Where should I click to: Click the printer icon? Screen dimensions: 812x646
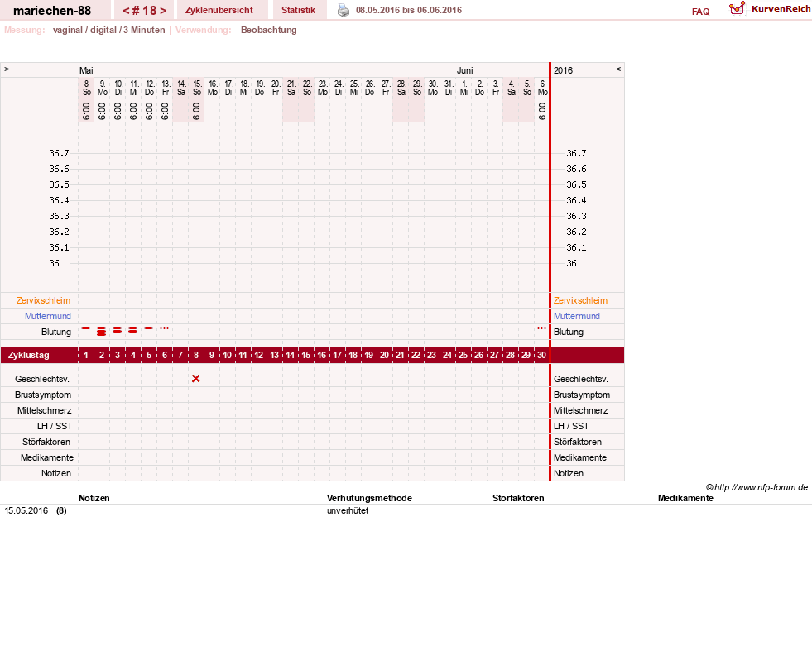(344, 11)
